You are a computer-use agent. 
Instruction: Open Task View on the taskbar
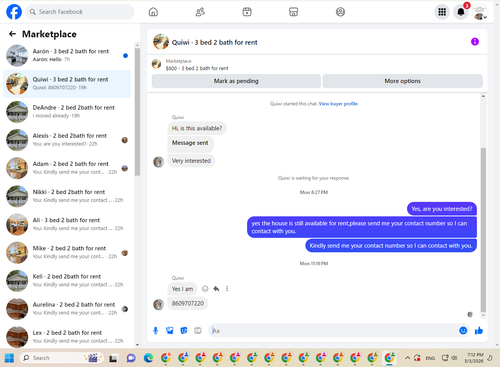tap(113, 358)
